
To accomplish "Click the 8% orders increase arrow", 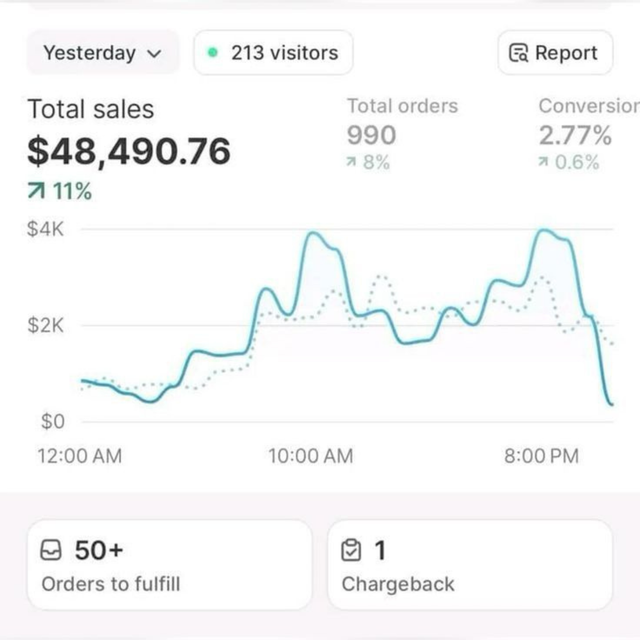I will pos(353,163).
